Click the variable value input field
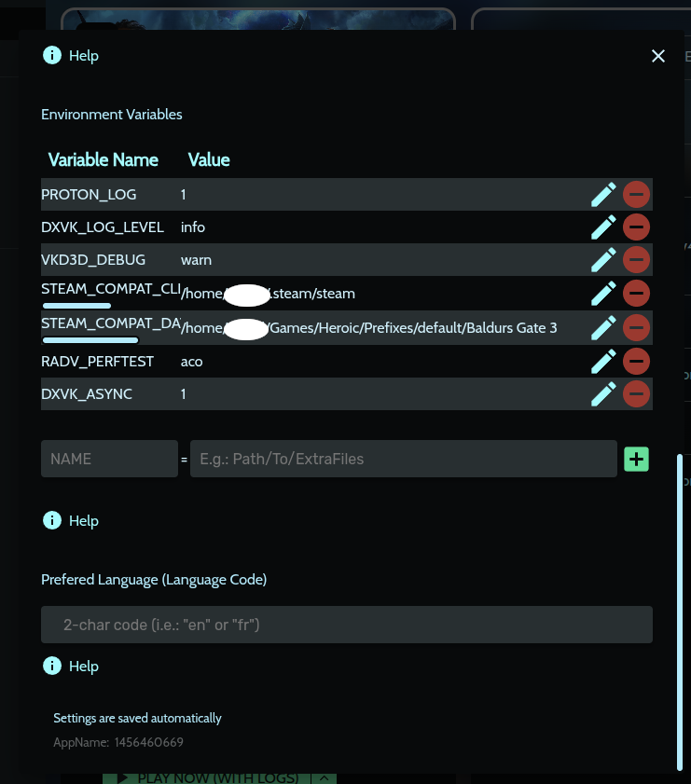 point(403,459)
